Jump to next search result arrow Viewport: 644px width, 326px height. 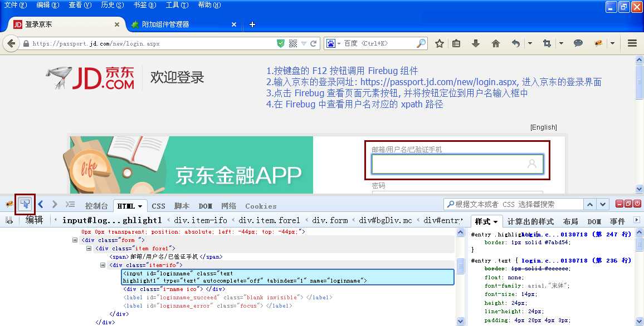603,204
